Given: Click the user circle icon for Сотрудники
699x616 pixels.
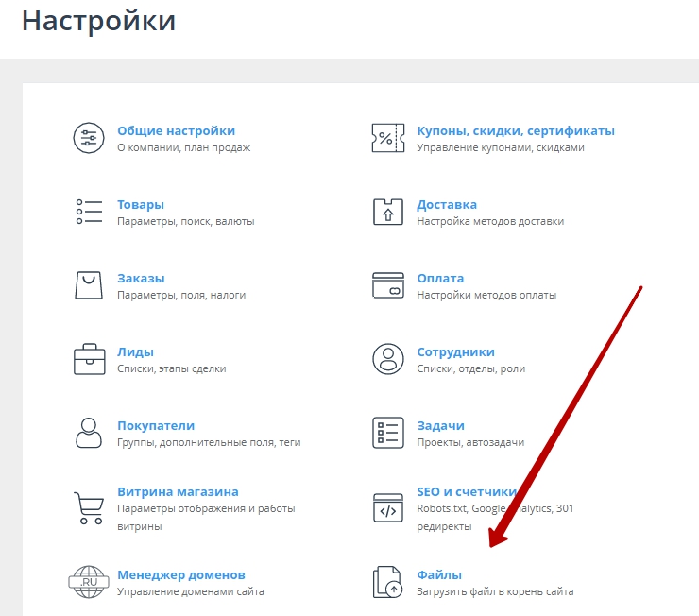Looking at the screenshot, I should tap(387, 359).
